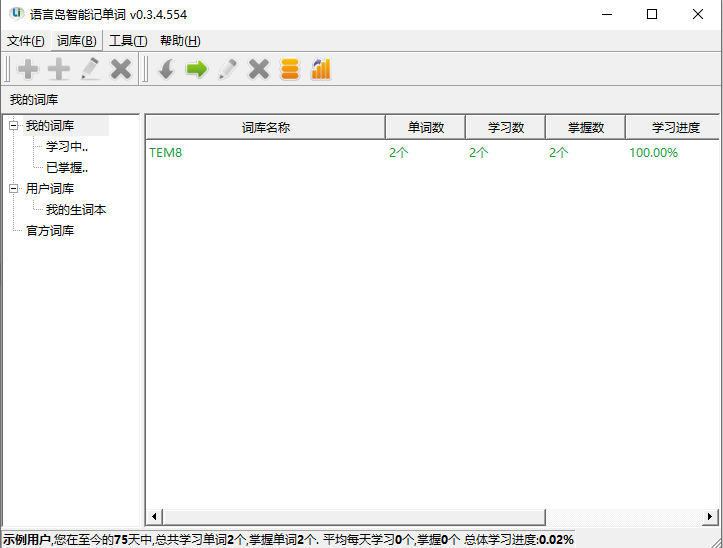Click the second pencil edit icon
Image resolution: width=723 pixels, height=548 pixels.
click(228, 69)
